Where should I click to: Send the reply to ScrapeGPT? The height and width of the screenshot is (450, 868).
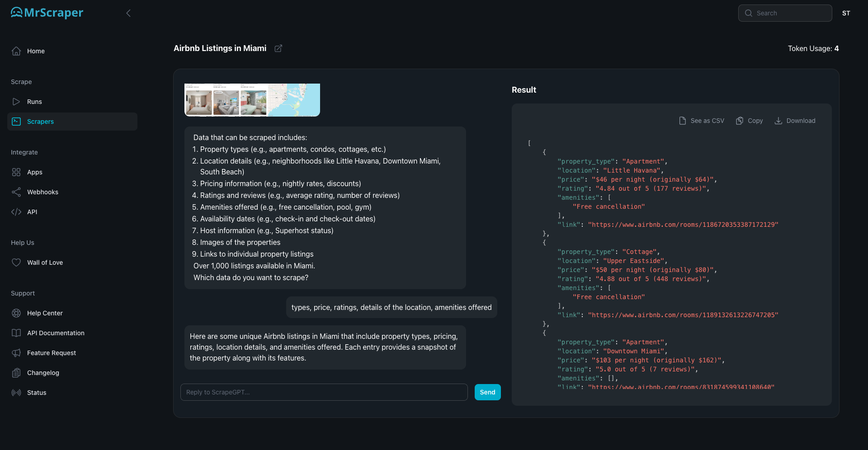click(x=487, y=392)
